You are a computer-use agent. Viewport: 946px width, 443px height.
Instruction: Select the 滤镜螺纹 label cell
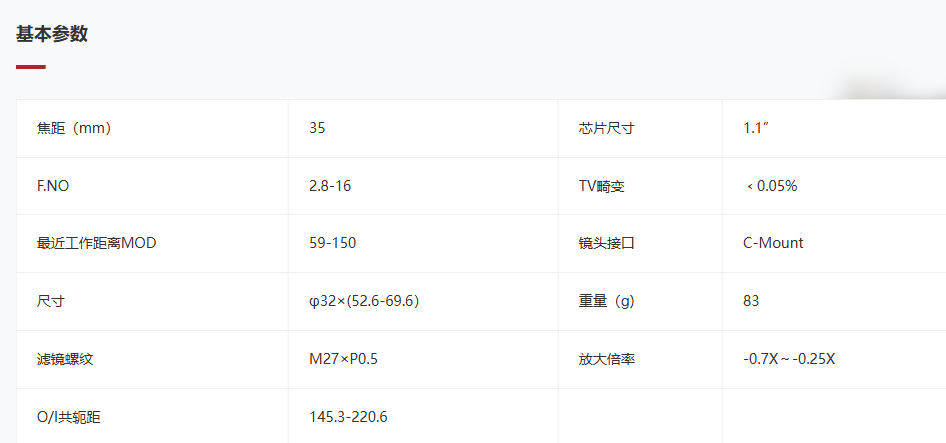click(x=152, y=359)
